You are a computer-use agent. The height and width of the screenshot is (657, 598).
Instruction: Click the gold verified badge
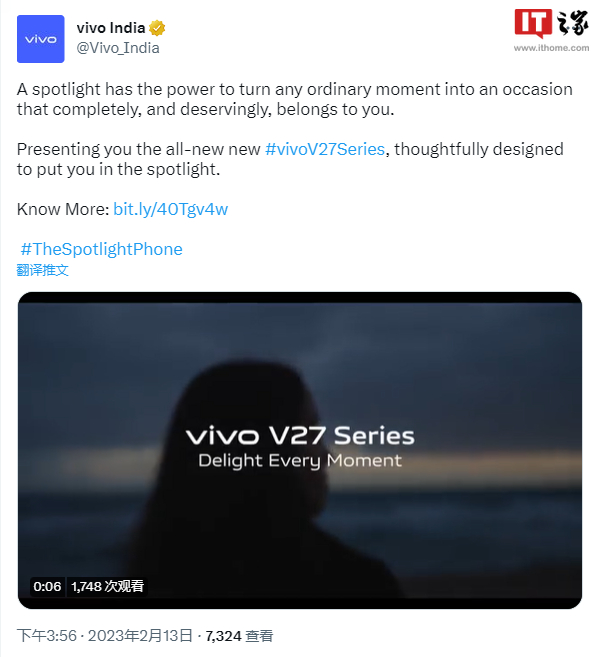point(157,28)
